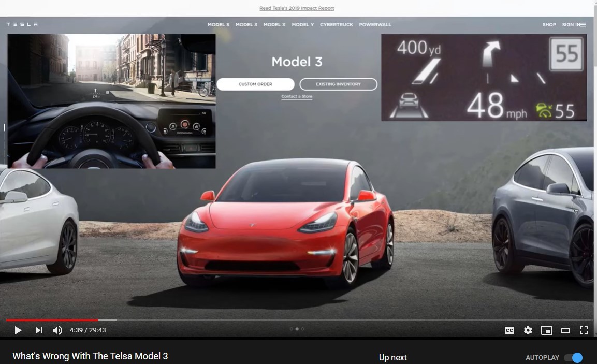Skip to the next video

(x=39, y=330)
